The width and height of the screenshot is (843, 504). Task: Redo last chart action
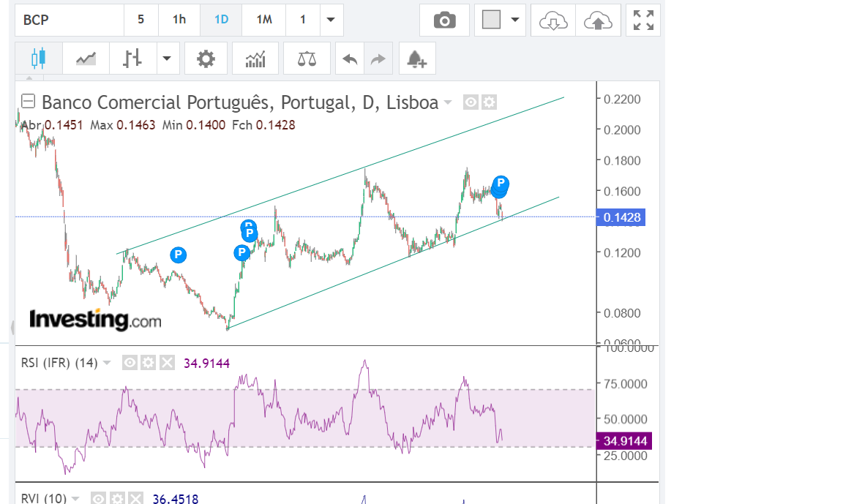378,59
